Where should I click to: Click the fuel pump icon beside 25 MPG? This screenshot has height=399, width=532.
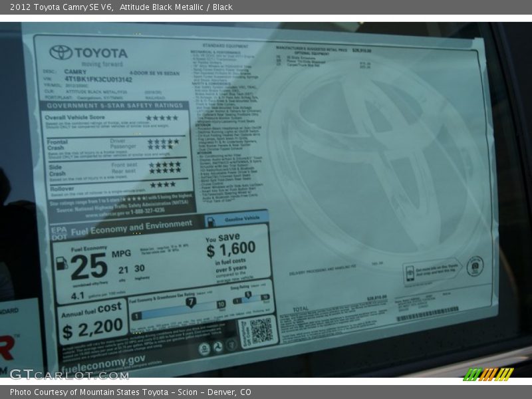click(62, 263)
